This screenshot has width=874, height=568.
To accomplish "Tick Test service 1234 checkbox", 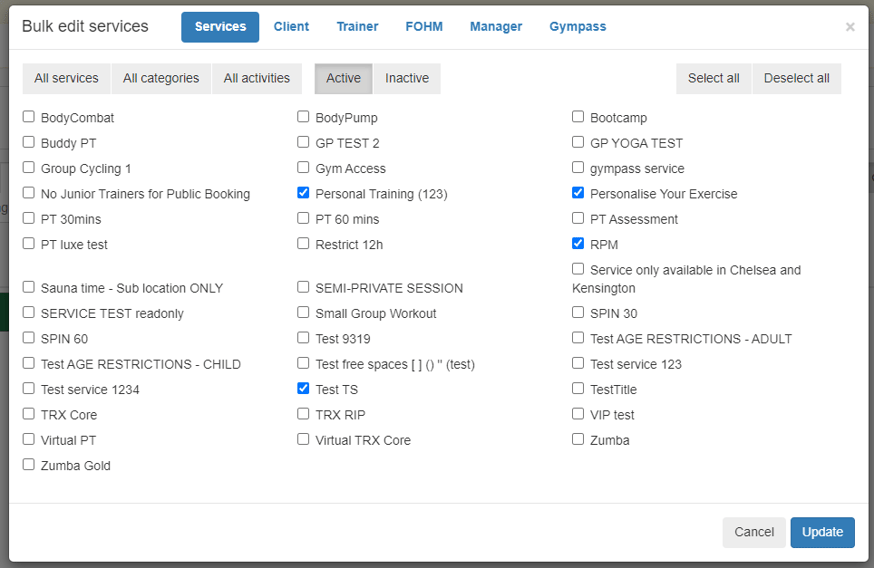I will pos(28,389).
